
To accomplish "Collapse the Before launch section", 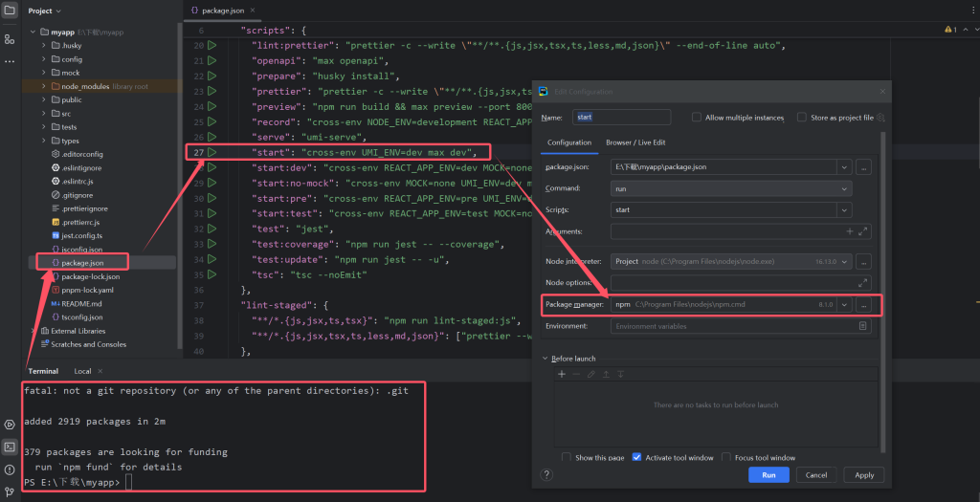I will (545, 359).
